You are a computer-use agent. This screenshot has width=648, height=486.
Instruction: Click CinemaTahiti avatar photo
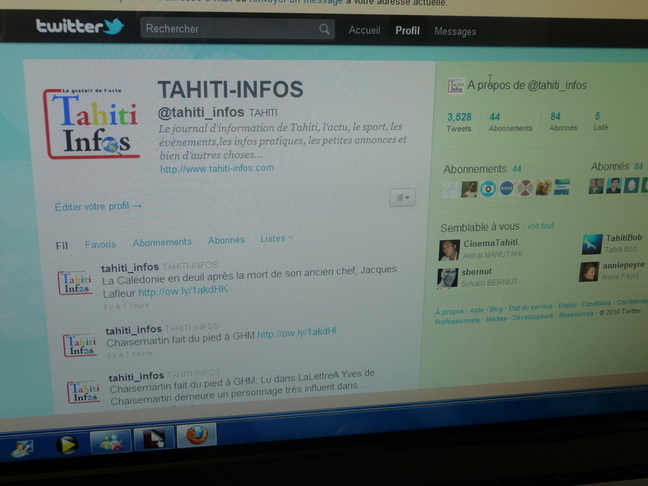449,250
